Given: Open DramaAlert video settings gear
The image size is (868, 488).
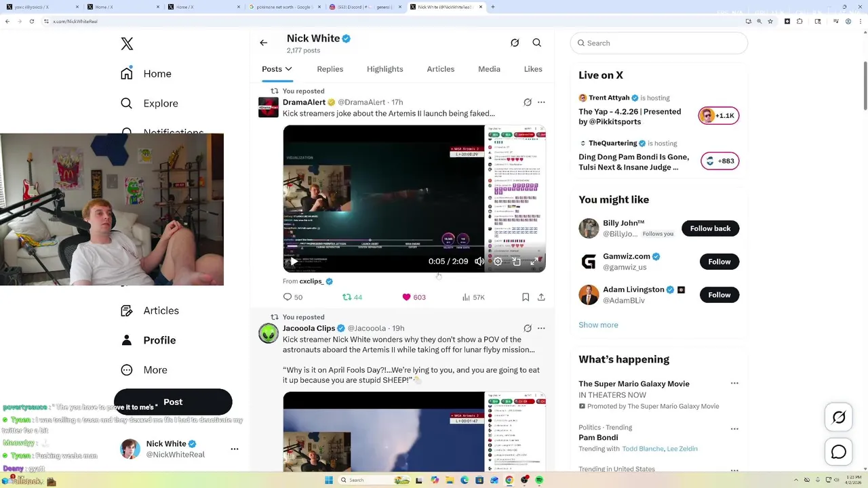Looking at the screenshot, I should click(x=498, y=261).
